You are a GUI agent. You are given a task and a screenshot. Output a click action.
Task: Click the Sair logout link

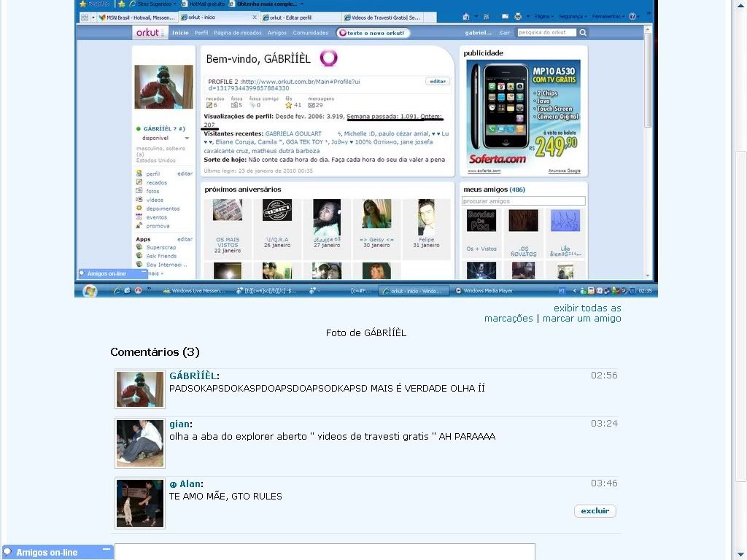pos(505,33)
